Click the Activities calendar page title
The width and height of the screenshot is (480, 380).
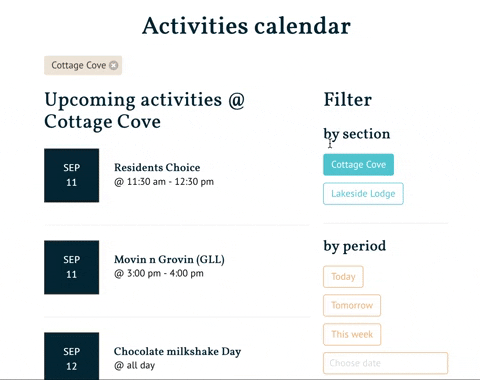coord(246,26)
